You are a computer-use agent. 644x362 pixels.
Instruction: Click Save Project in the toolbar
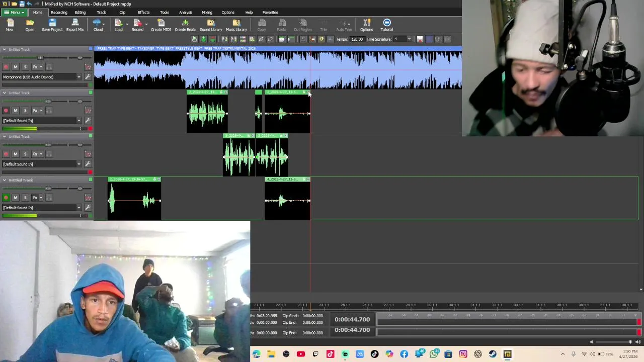point(52,25)
